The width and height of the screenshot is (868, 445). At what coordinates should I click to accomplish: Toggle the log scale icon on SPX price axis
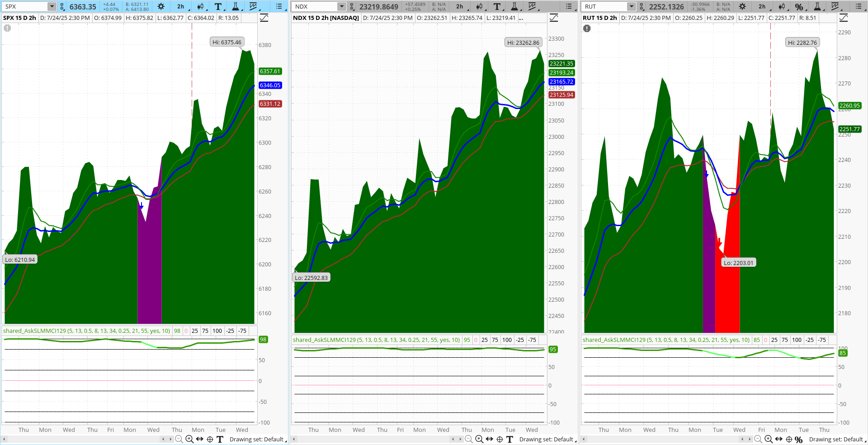pos(264,18)
